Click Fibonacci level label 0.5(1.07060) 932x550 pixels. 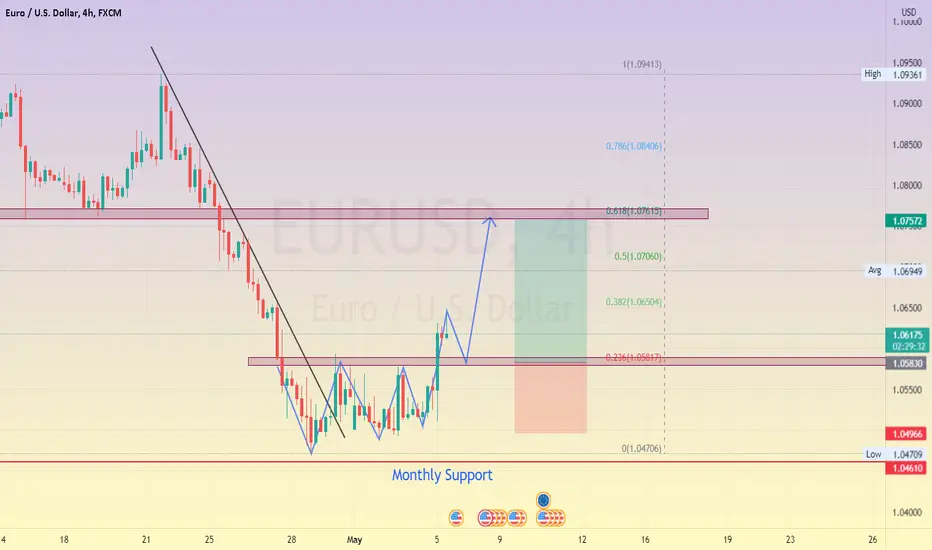click(x=638, y=256)
